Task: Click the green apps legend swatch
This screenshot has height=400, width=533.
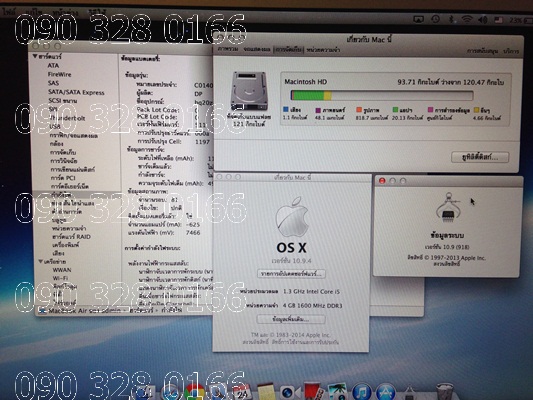Action: (x=395, y=110)
